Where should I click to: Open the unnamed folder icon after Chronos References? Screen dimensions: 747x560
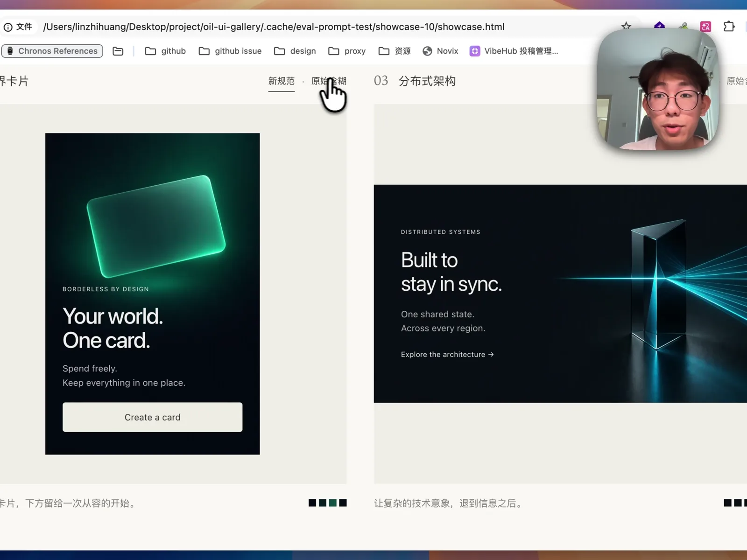(x=118, y=51)
